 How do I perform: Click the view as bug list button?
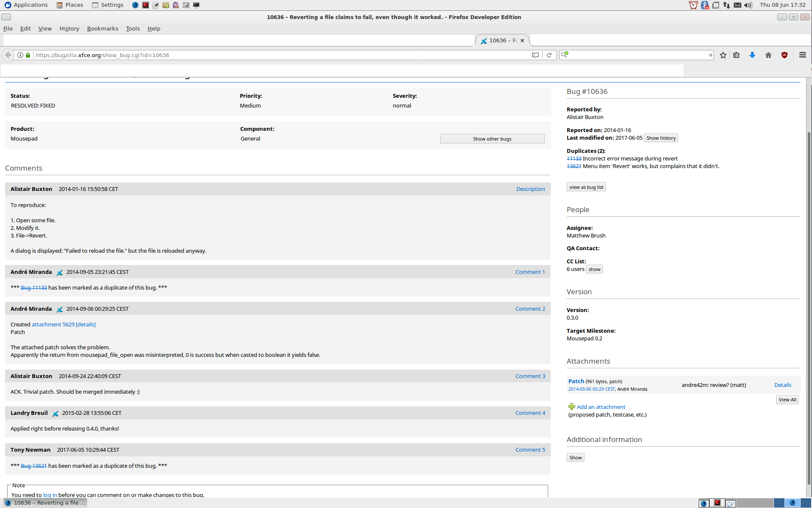tap(586, 187)
